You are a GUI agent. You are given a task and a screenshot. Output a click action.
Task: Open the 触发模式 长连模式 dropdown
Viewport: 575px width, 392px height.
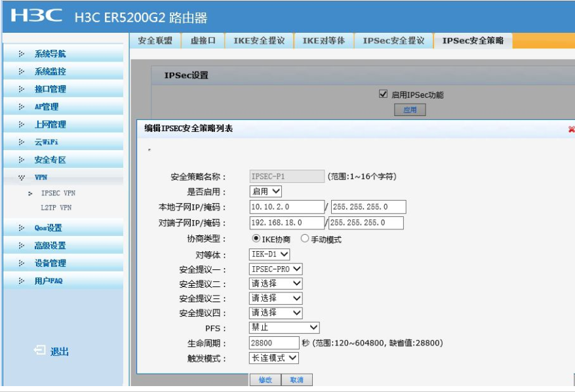pos(274,358)
